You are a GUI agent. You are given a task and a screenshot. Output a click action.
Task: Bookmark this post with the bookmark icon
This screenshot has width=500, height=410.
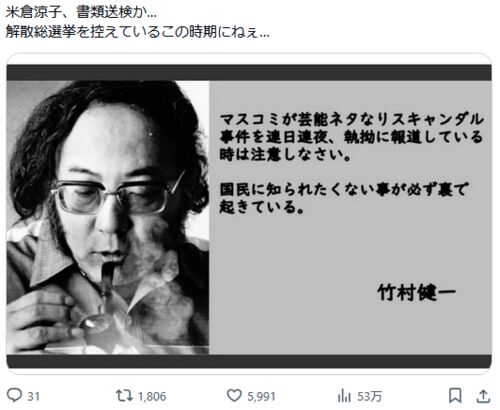(x=455, y=396)
